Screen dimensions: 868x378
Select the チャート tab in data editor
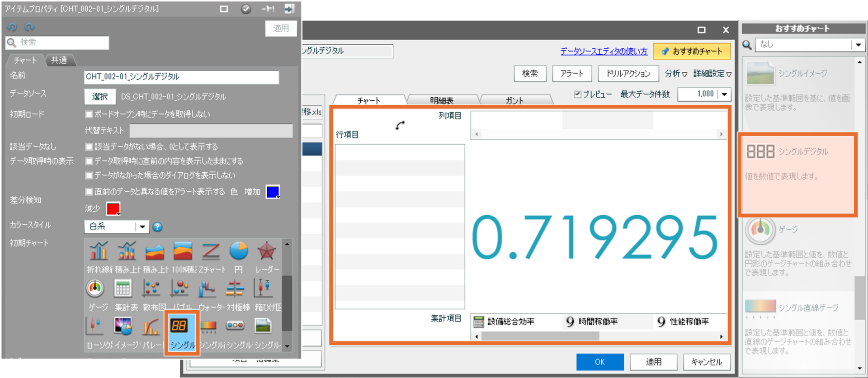[x=369, y=100]
